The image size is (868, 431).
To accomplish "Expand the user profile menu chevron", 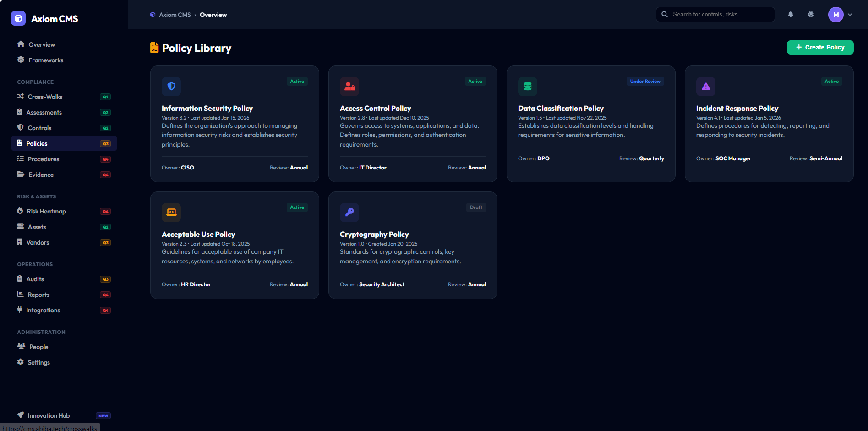I will (851, 14).
